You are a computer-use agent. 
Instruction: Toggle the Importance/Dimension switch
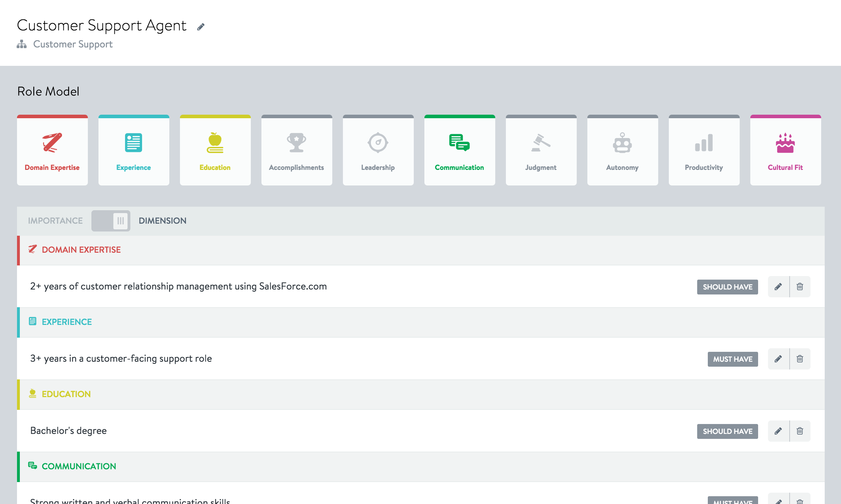111,221
